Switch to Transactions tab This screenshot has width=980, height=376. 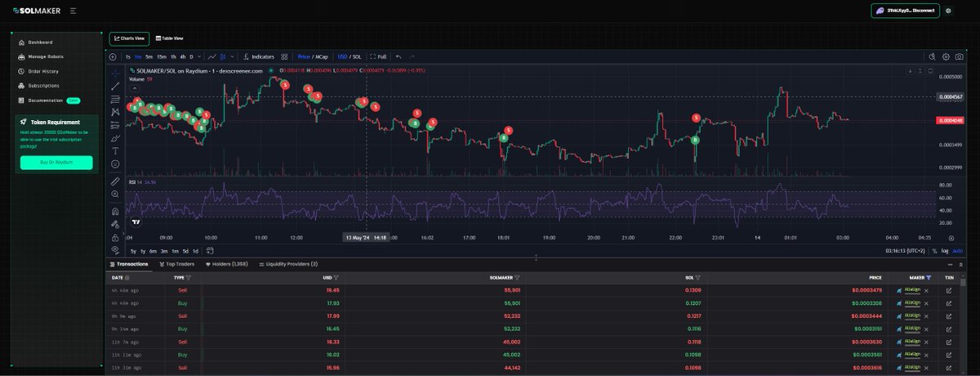pos(129,264)
